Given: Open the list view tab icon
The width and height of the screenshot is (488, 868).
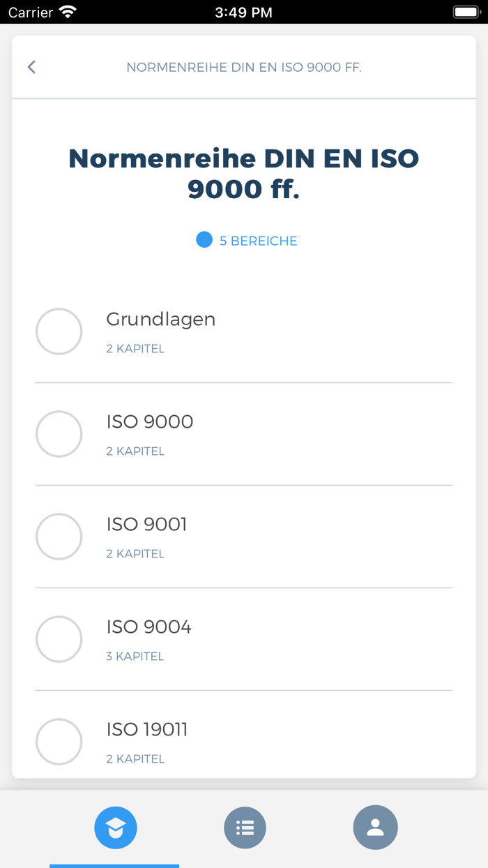Looking at the screenshot, I should tap(245, 828).
